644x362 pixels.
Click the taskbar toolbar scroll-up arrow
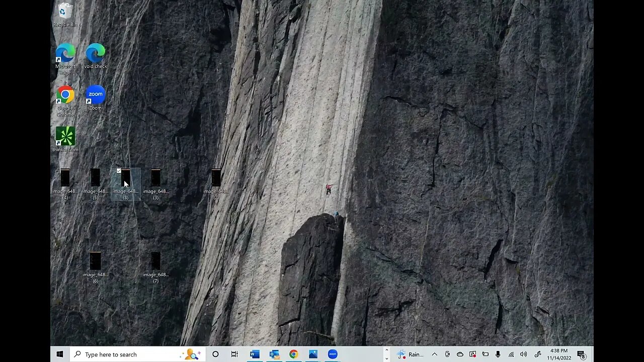(386, 350)
